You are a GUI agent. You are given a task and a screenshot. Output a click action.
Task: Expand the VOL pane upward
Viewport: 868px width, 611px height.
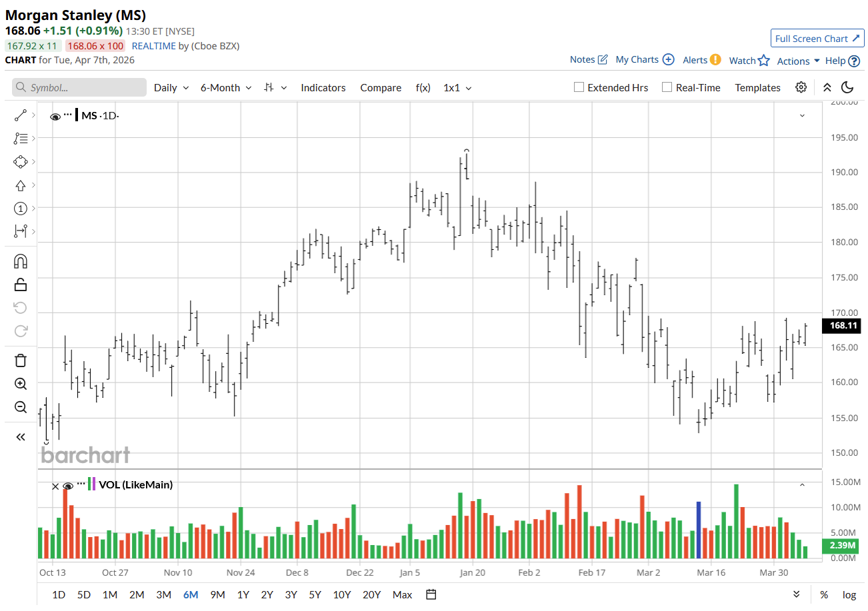802,484
